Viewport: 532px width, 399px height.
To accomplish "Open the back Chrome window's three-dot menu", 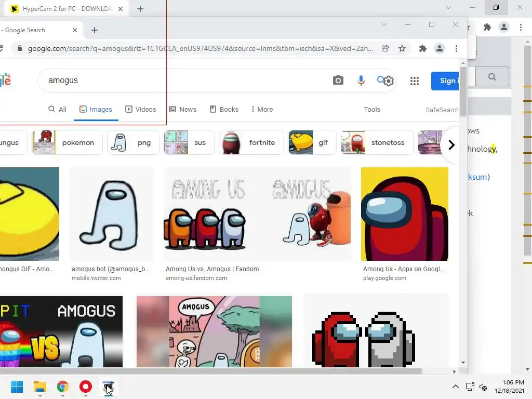I will pyautogui.click(x=521, y=27).
